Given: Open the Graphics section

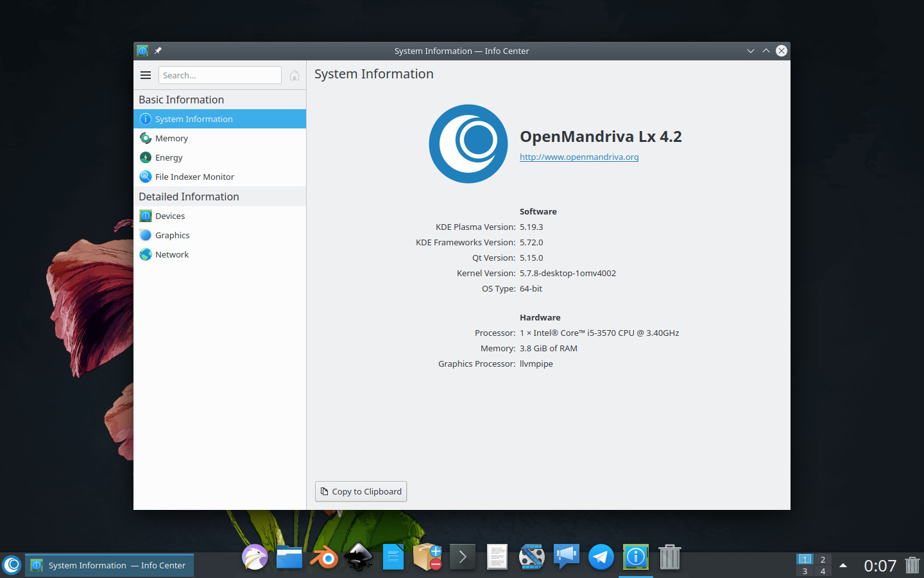Looking at the screenshot, I should tap(219, 235).
